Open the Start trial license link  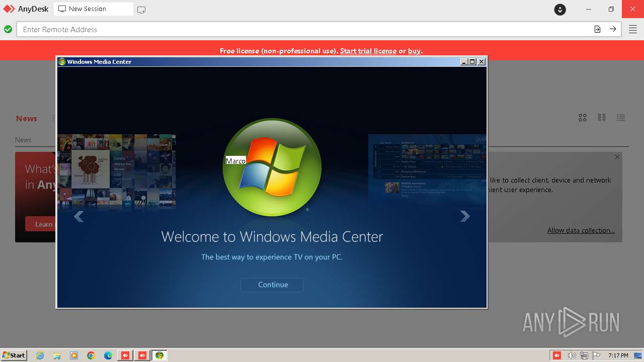368,51
